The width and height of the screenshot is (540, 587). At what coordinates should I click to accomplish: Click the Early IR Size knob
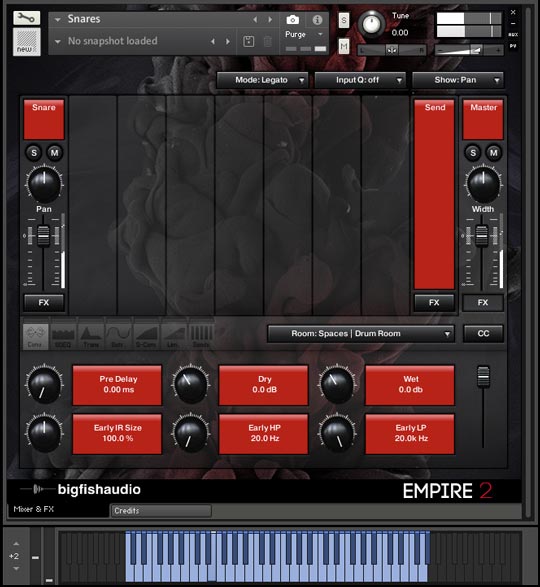[44, 433]
